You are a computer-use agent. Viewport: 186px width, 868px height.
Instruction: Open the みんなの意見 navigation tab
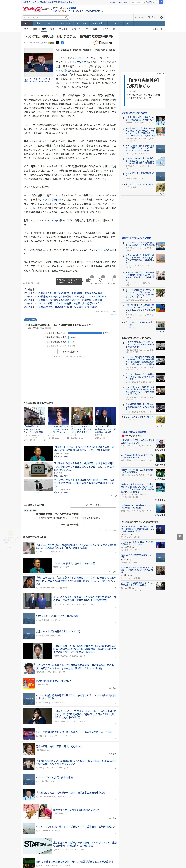pyautogui.click(x=99, y=24)
